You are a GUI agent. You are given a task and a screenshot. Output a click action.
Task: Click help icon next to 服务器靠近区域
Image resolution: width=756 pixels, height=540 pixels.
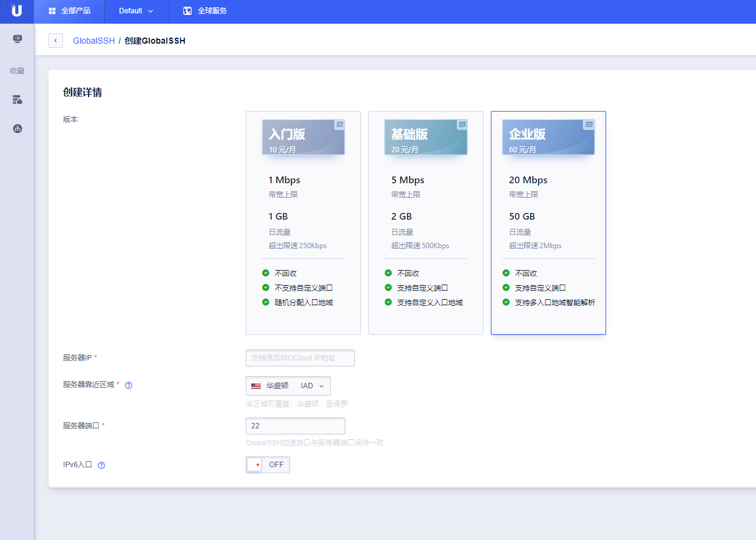pos(129,385)
